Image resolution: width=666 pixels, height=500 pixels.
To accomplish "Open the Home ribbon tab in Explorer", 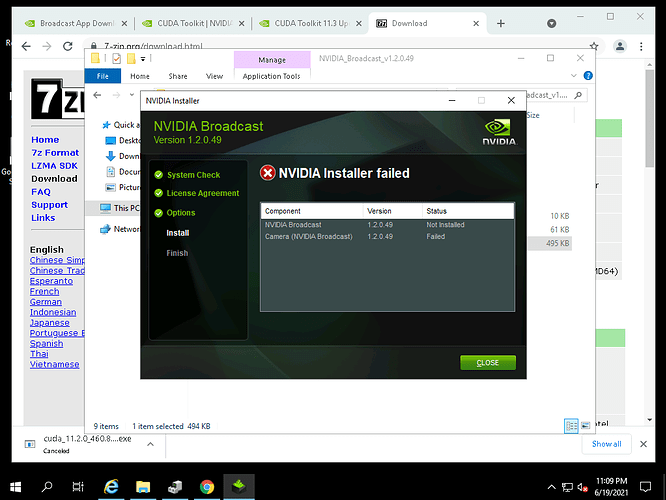I will pyautogui.click(x=140, y=76).
